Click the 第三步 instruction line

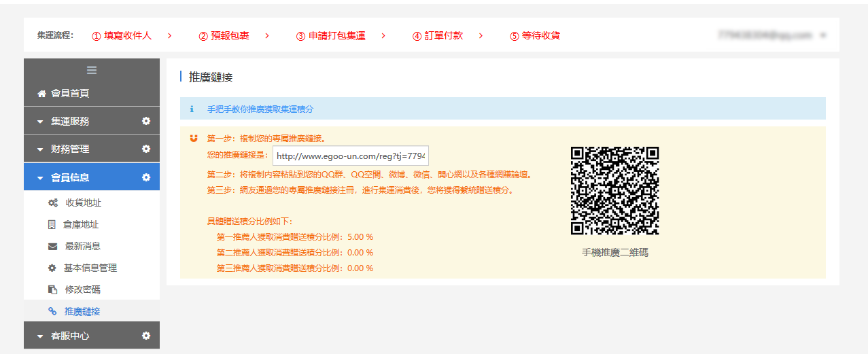click(x=360, y=190)
